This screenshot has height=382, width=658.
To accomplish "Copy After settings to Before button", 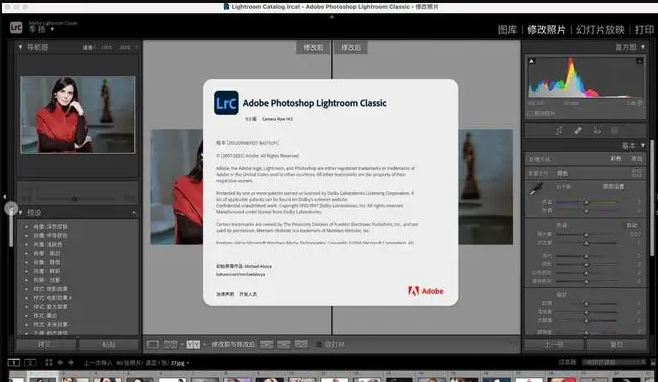I will [284, 344].
